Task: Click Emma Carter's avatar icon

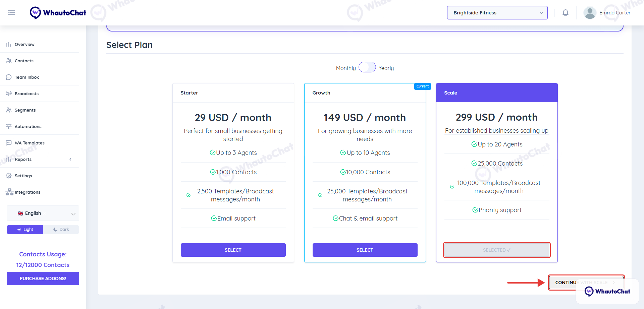Action: (x=590, y=13)
